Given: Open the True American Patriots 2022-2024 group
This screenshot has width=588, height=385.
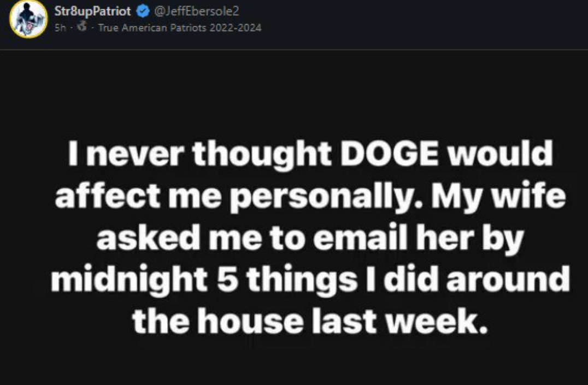Looking at the screenshot, I should tap(180, 28).
